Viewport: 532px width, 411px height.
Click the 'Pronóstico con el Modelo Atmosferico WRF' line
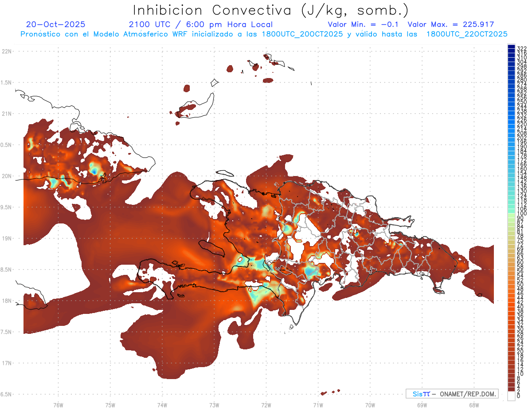point(264,34)
